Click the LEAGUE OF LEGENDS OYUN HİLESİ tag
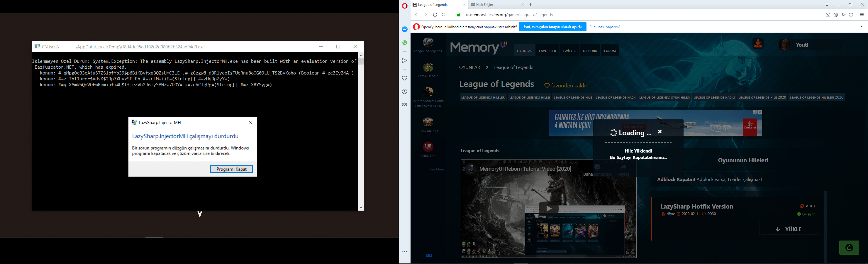Viewport: 868px width, 264px height. point(664,97)
